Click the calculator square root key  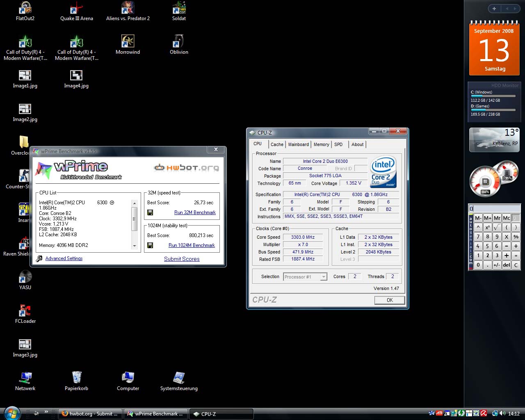tap(497, 227)
